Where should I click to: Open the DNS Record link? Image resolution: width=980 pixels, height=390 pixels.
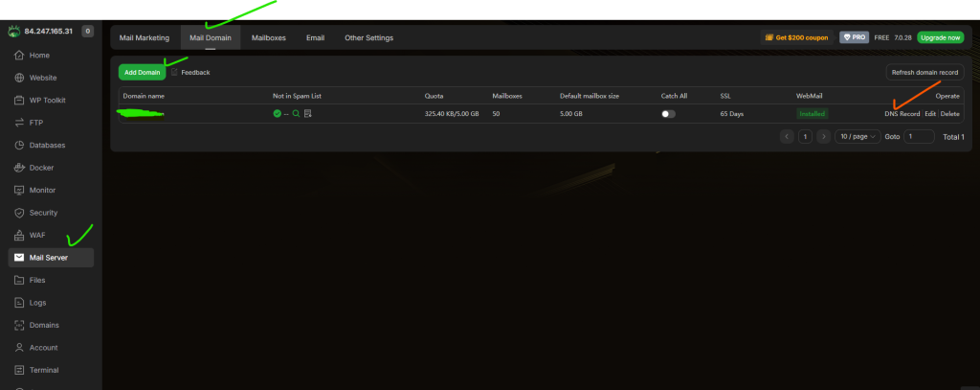pos(902,113)
